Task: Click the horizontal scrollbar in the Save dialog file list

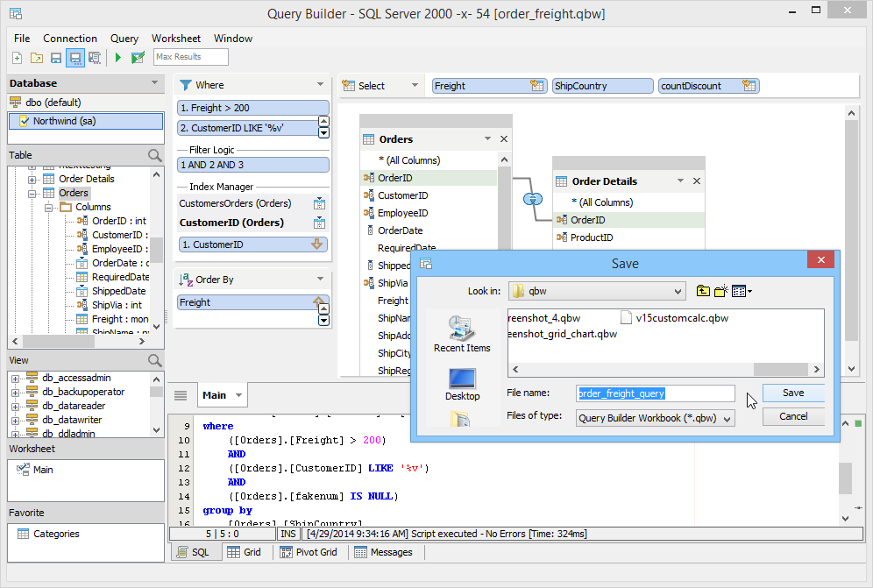Action: (780, 369)
